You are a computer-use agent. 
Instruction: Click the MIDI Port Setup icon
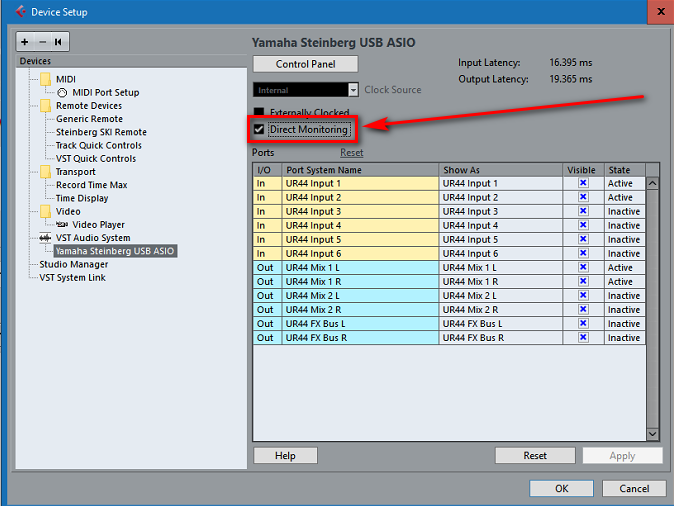click(62, 92)
